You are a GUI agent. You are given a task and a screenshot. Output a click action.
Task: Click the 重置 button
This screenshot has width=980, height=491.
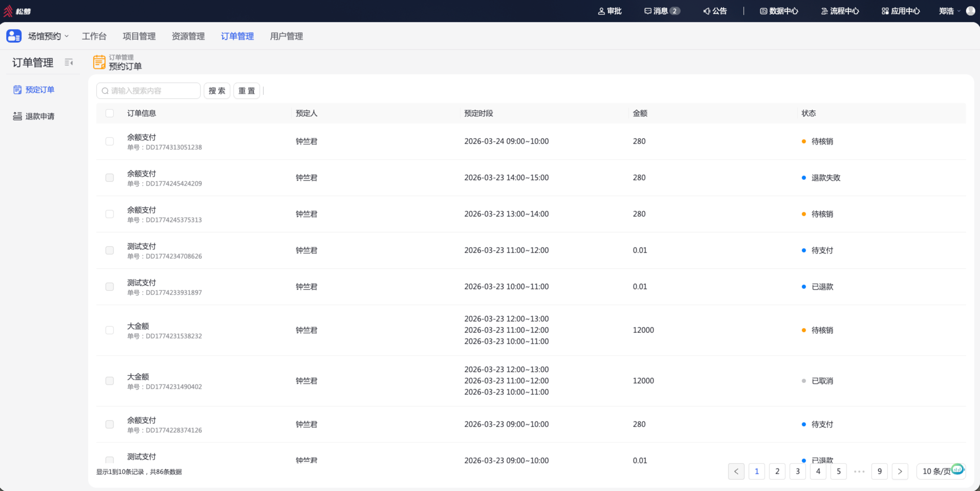pos(247,91)
